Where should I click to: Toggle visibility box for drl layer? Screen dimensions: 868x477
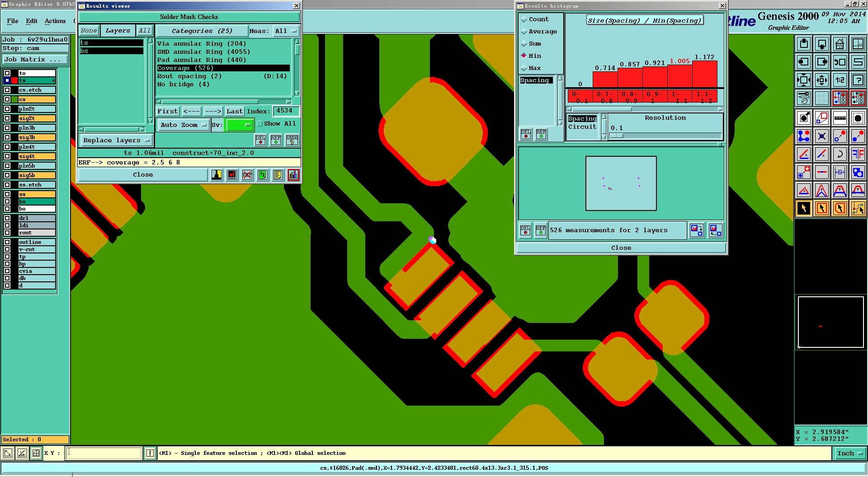click(7, 218)
